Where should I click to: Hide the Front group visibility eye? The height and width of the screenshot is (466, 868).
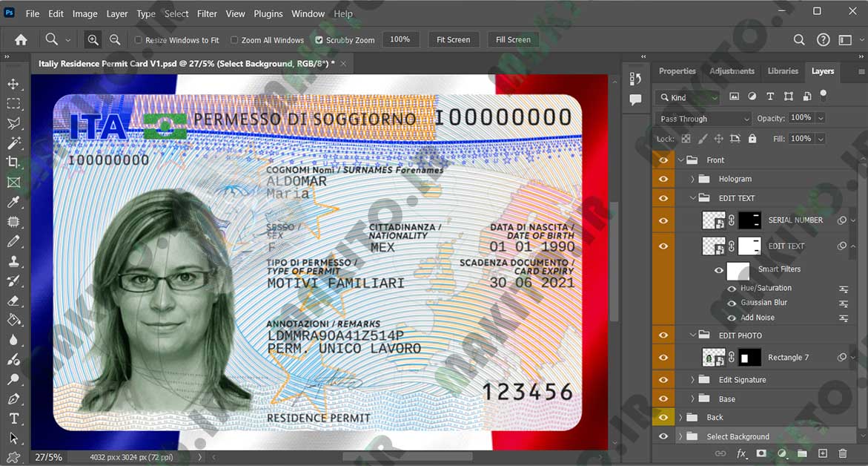pos(663,160)
